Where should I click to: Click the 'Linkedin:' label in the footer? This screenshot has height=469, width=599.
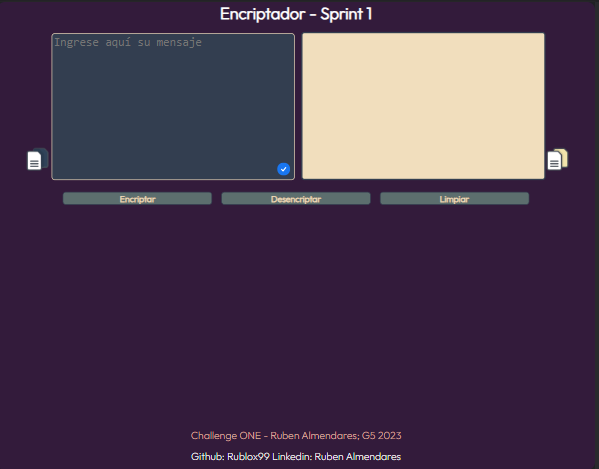[292, 456]
